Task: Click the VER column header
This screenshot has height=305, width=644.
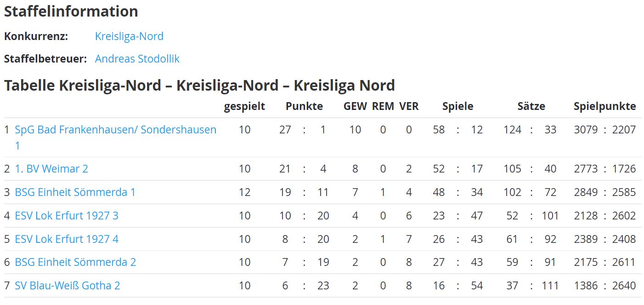Action: [x=409, y=106]
